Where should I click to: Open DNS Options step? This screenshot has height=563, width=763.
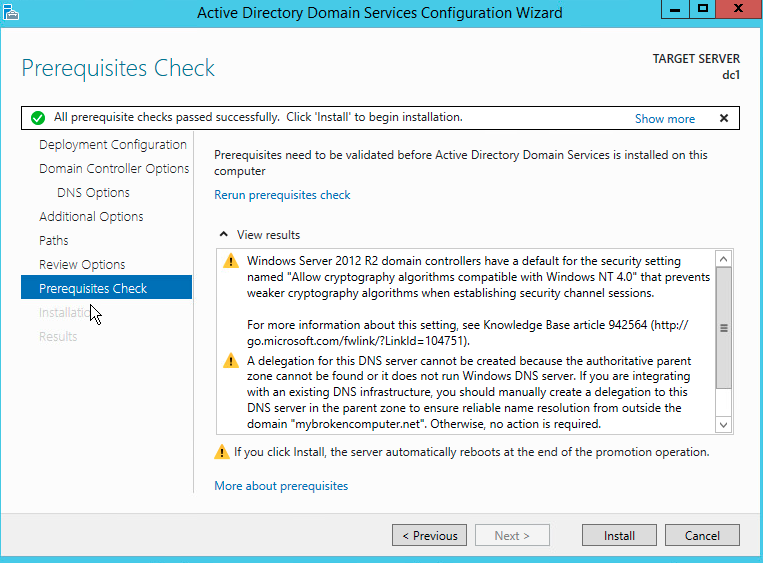click(93, 193)
